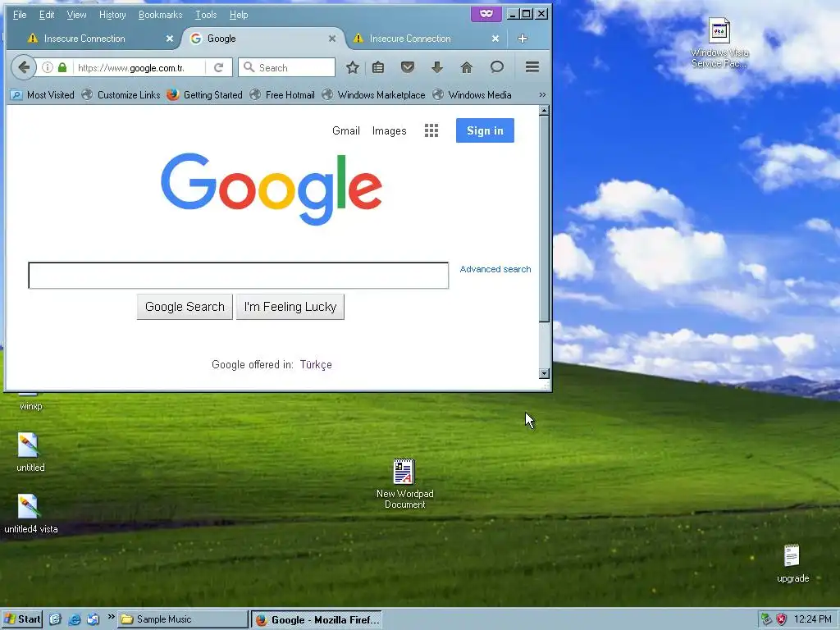Open the Windows Marketplace bookmark
The width and height of the screenshot is (840, 630).
[373, 95]
